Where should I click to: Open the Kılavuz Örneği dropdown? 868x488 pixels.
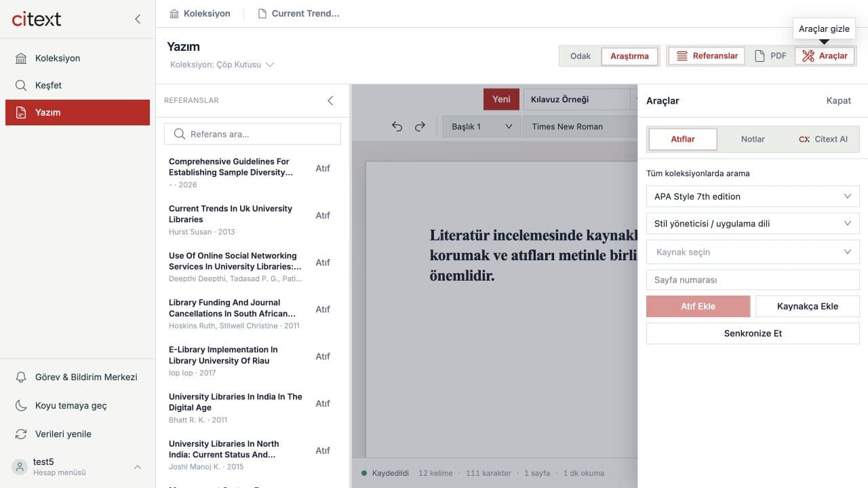click(580, 99)
